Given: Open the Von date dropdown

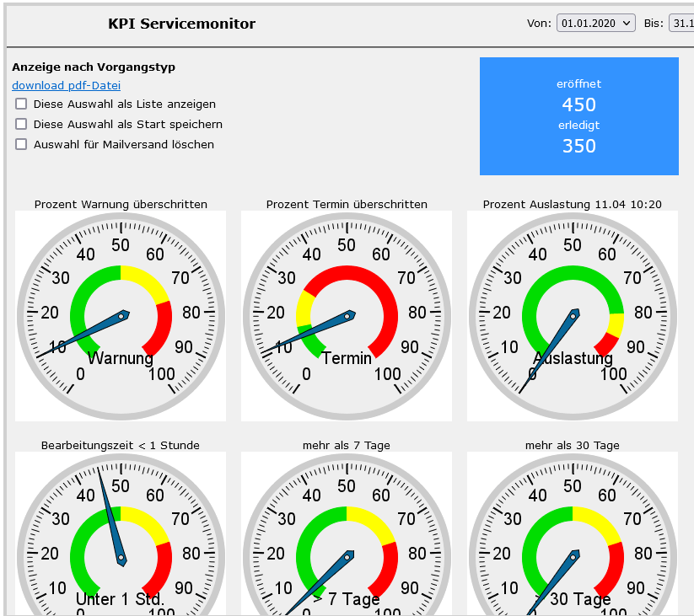Looking at the screenshot, I should 595,24.
